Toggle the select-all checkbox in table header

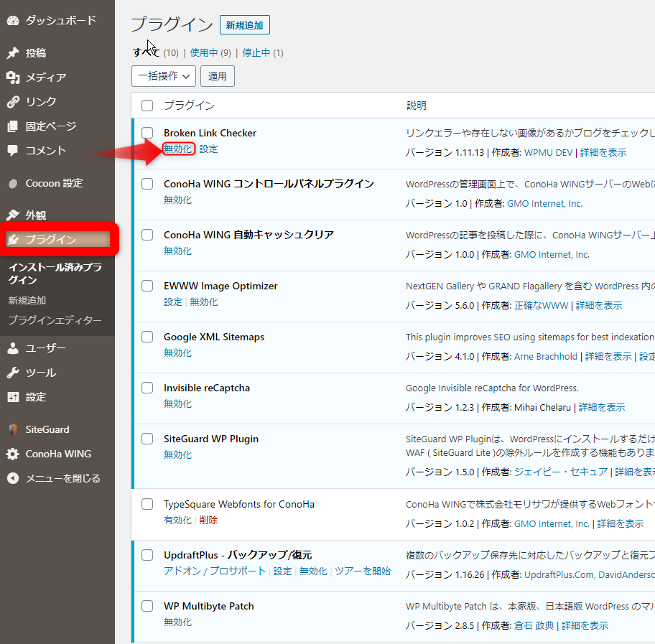coord(147,106)
